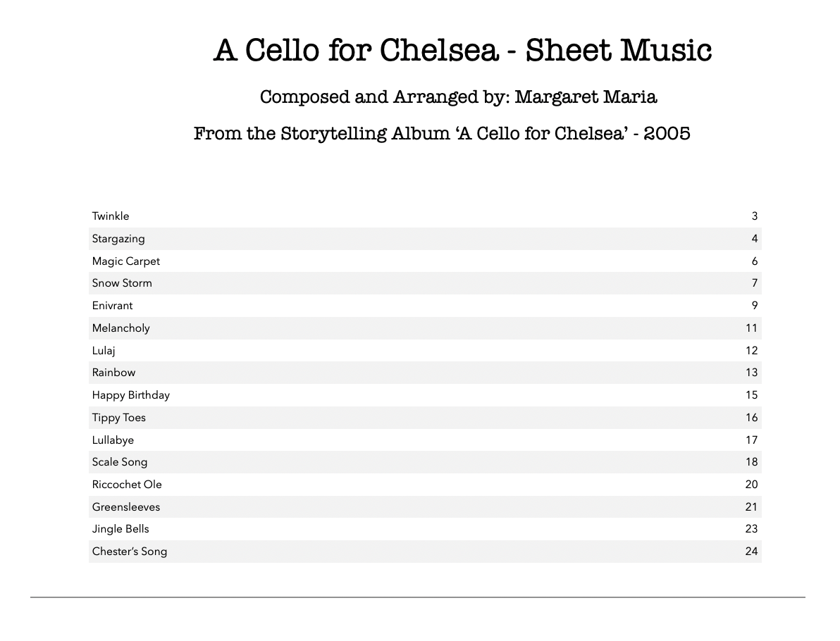Open the Happy Birthday entry
Viewport: 840px width, 641px height.
coord(131,395)
